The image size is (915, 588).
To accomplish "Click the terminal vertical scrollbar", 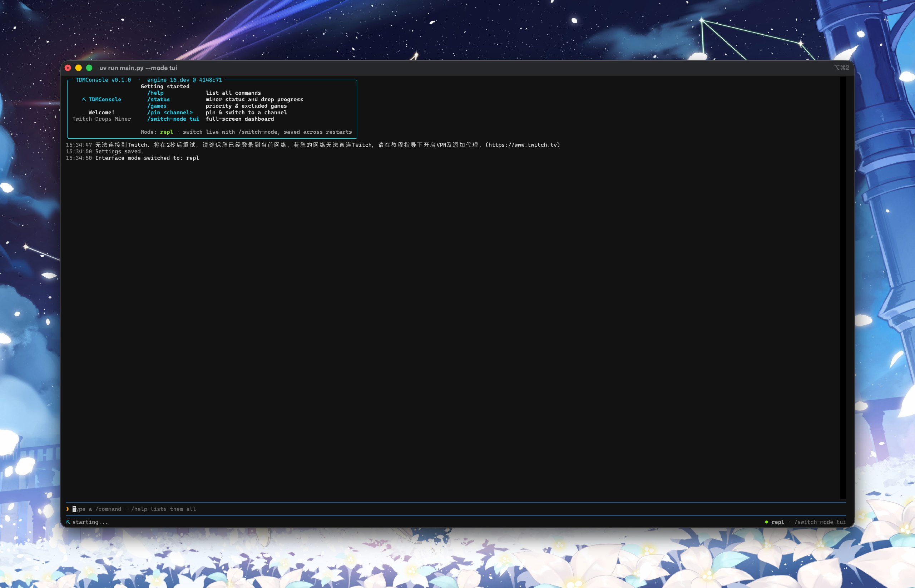I will (843, 287).
